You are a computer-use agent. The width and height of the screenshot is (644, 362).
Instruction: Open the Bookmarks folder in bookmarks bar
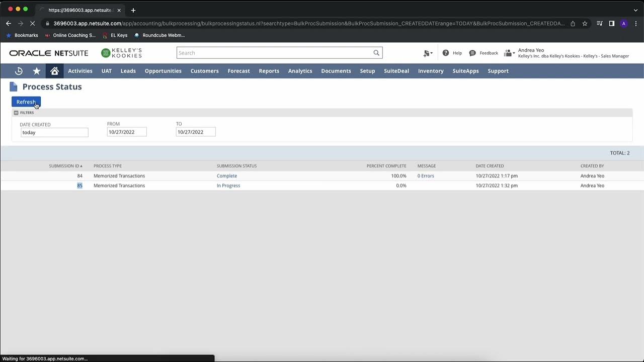(x=22, y=35)
